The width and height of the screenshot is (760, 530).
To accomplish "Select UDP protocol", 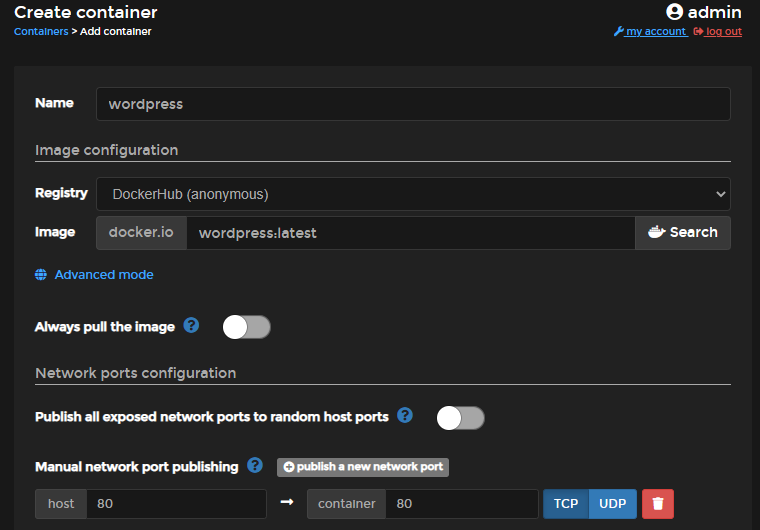I will [613, 504].
